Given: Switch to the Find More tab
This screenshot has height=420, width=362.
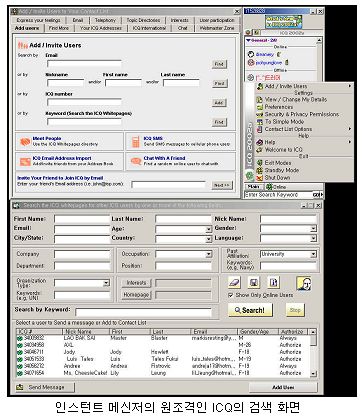Looking at the screenshot, I should tap(59, 28).
